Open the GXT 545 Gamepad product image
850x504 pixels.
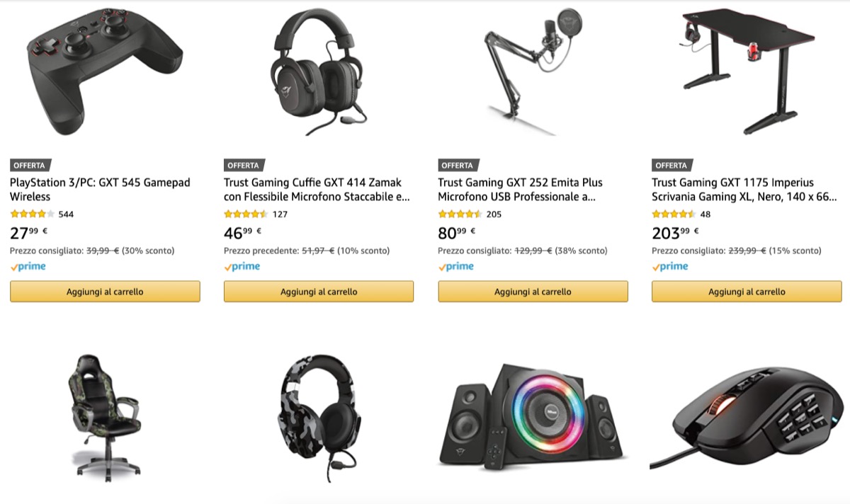tap(104, 73)
